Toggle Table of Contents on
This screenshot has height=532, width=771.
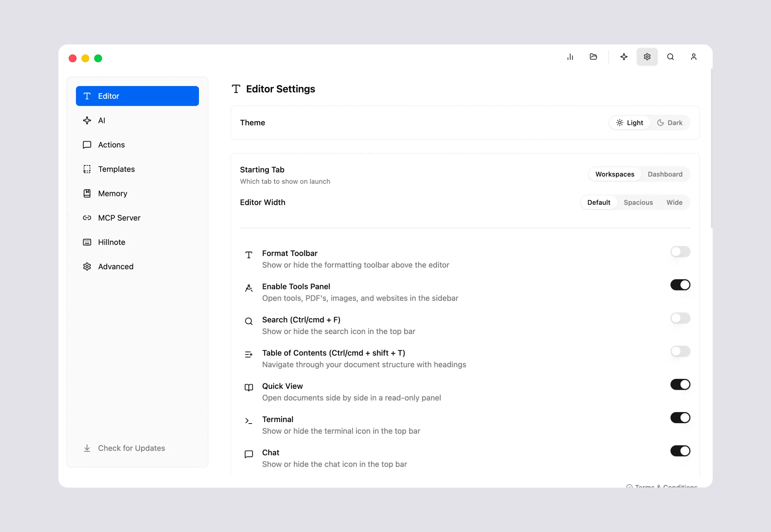coord(680,351)
